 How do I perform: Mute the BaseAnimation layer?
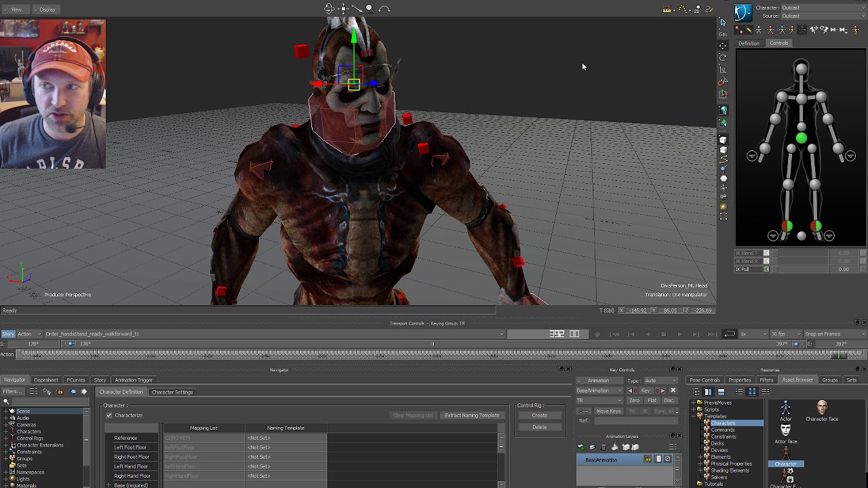pyautogui.click(x=667, y=459)
